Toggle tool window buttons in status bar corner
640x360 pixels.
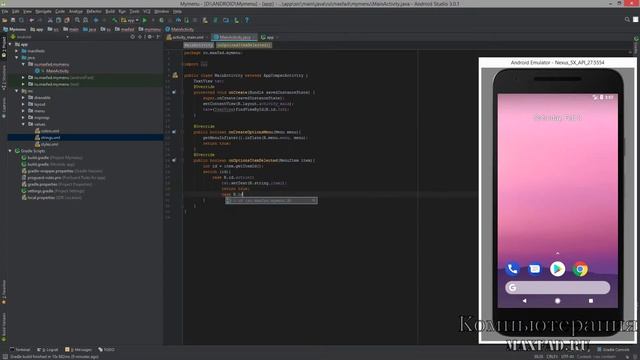[5, 357]
